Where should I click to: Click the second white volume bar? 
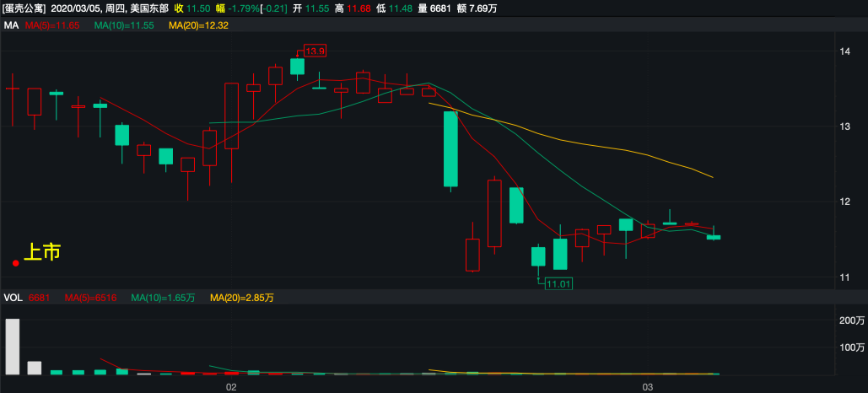pyautogui.click(x=35, y=367)
